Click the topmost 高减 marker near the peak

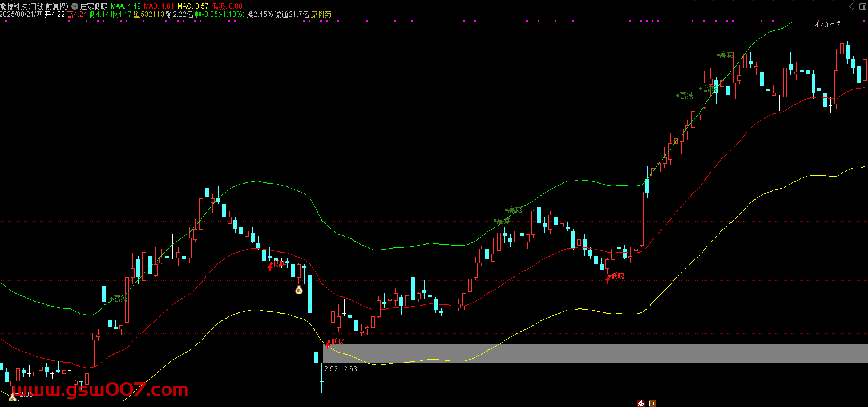[x=726, y=55]
